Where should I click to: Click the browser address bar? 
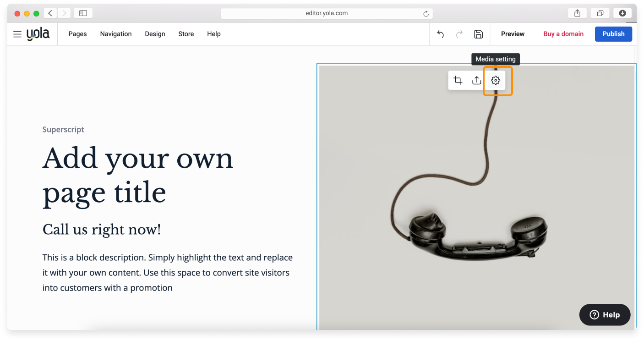[326, 13]
